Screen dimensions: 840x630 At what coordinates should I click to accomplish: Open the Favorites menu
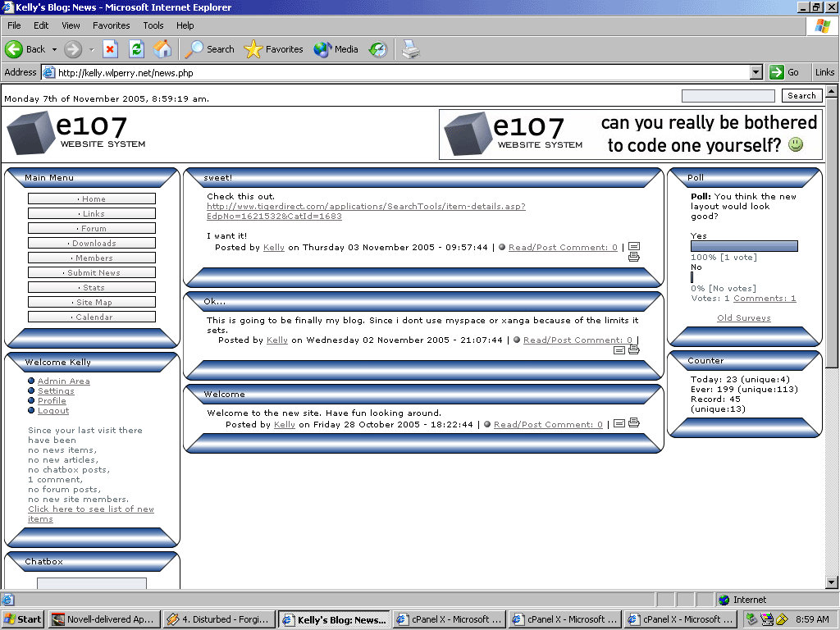pos(111,25)
